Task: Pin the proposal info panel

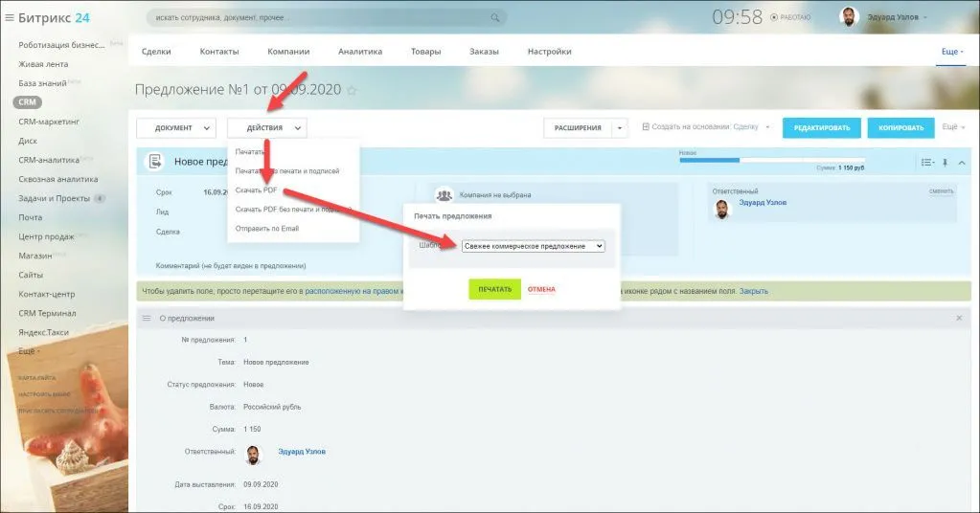Action: click(x=945, y=163)
